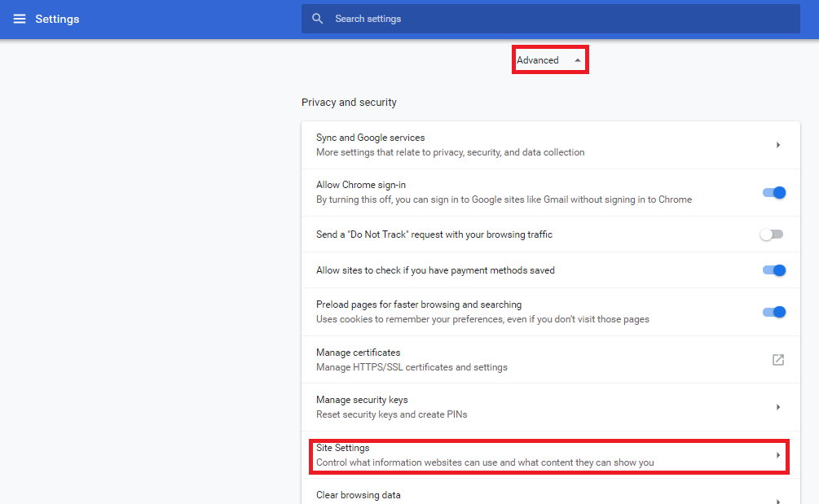
Task: Toggle Preload pages for faster browsing
Action: coord(773,312)
